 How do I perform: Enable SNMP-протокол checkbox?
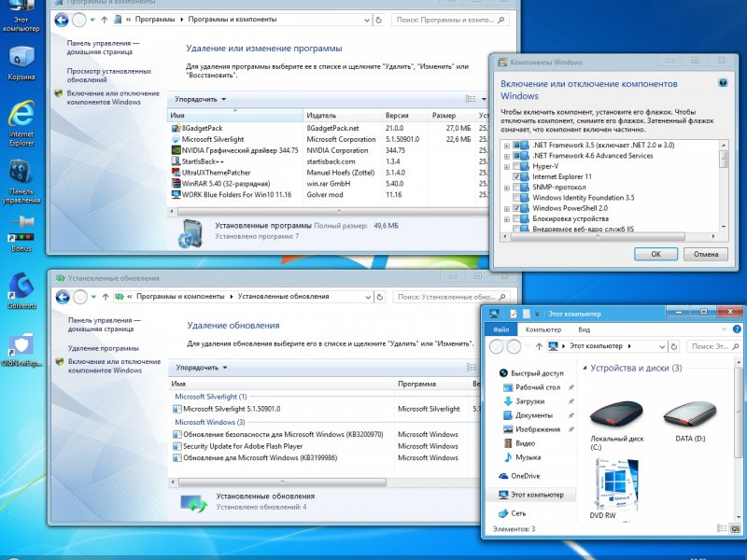[516, 188]
